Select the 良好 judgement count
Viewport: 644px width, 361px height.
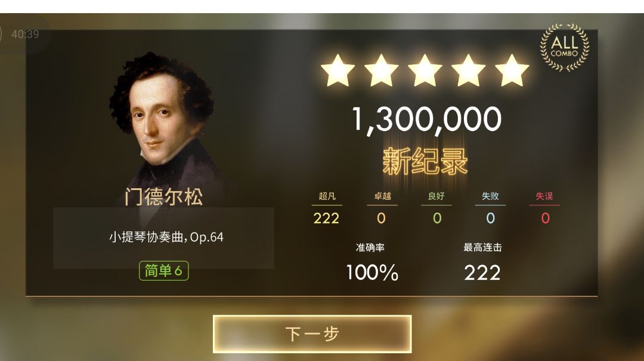pos(437,218)
